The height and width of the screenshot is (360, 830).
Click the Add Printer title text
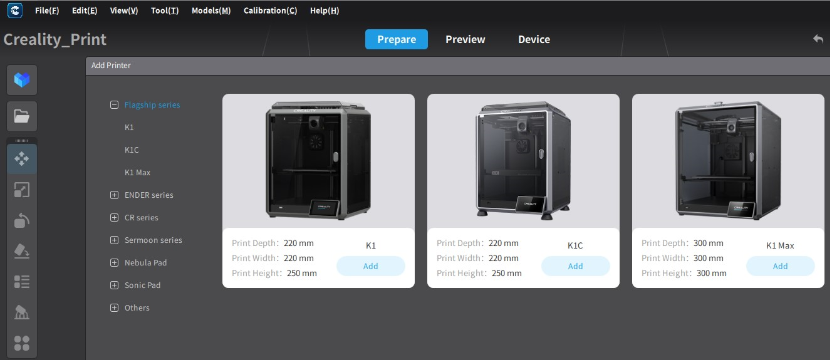(111, 66)
